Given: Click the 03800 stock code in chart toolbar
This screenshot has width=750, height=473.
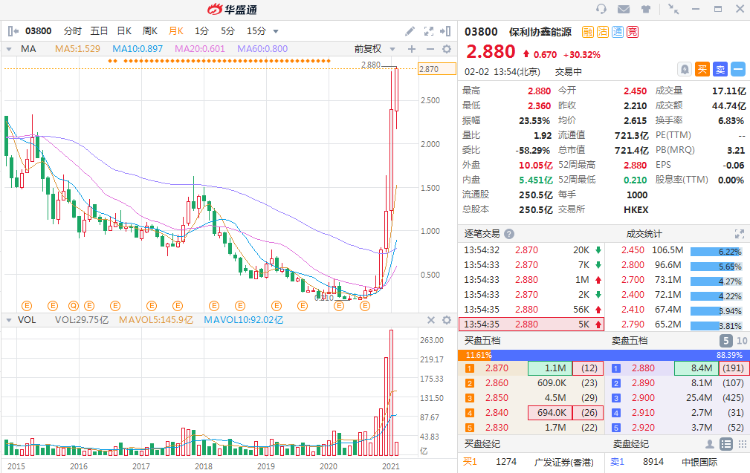Looking at the screenshot, I should 38,31.
